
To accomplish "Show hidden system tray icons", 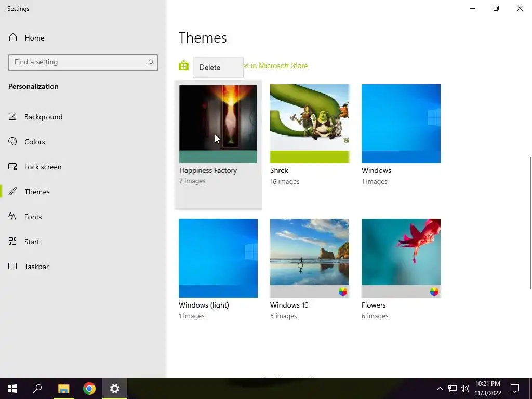I will pos(440,389).
